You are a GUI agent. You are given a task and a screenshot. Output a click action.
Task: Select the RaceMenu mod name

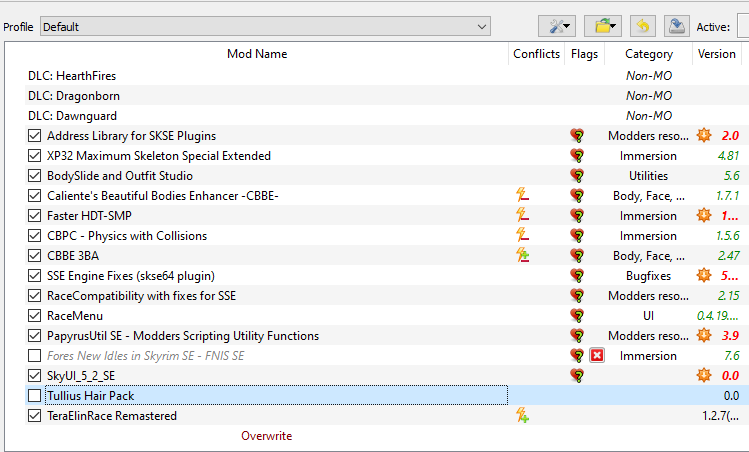75,316
